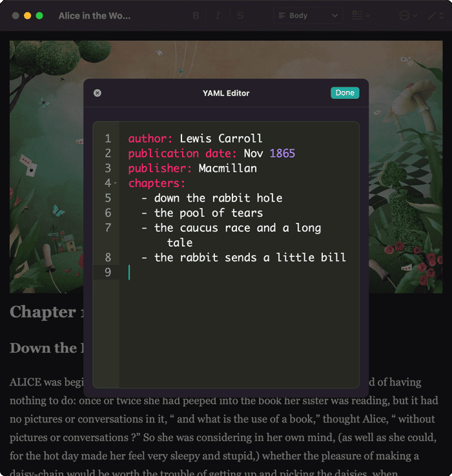The height and width of the screenshot is (476, 452).
Task: Click the 'YAML Editor' dialog title
Action: coord(226,93)
